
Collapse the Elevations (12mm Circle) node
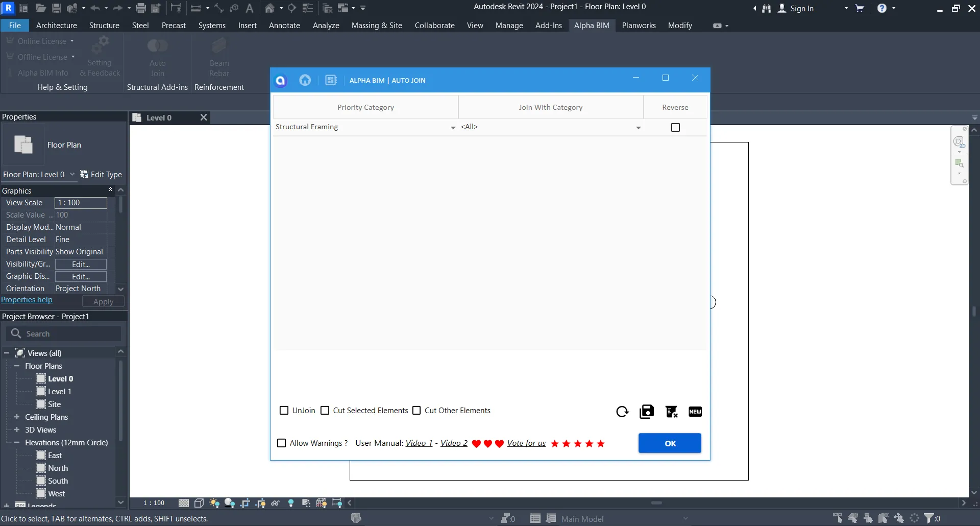coord(17,442)
